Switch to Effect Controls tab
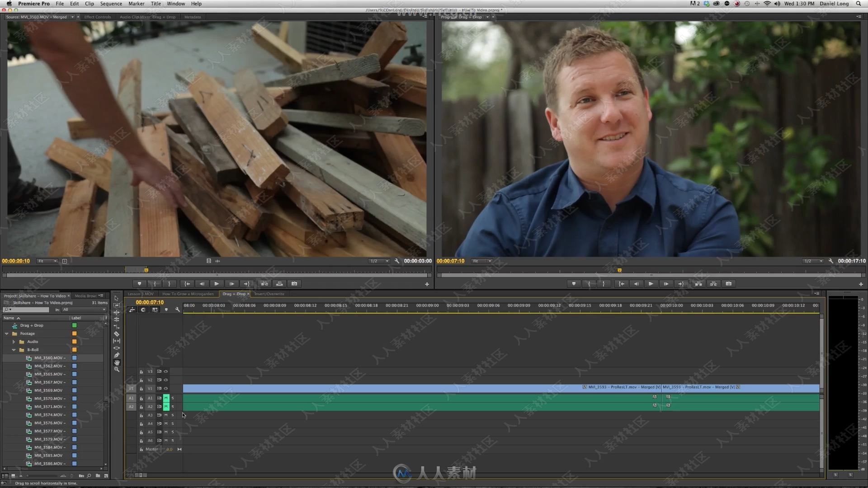The height and width of the screenshot is (488, 868). pos(97,17)
